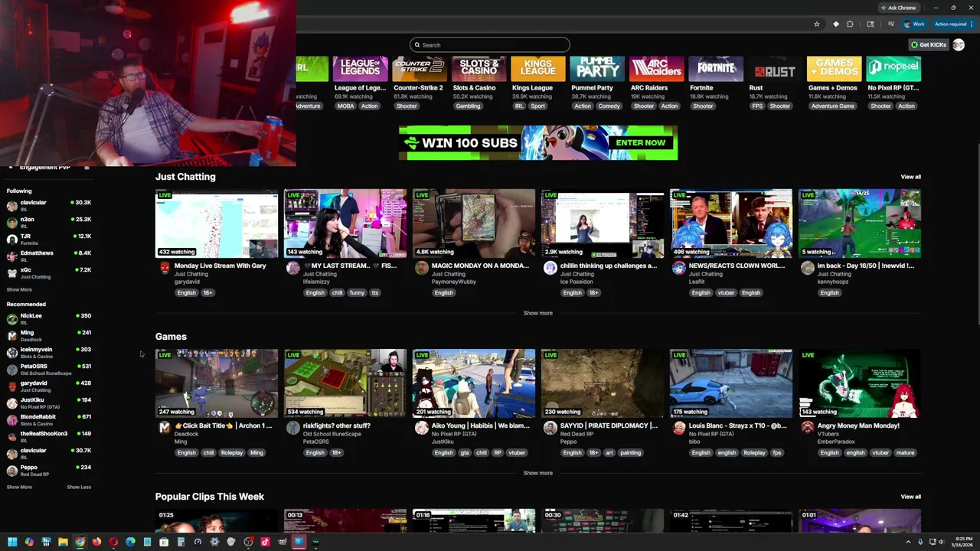980x551 pixels.
Task: Click the Roleplay tag on Ming stream
Action: [231, 452]
